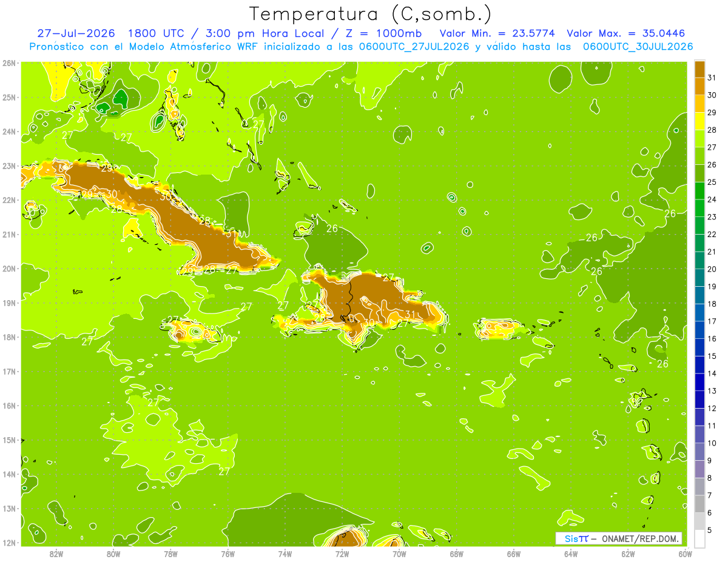Click the '31' contour label over Dominican Republic
The width and height of the screenshot is (728, 562).
[x=411, y=315]
